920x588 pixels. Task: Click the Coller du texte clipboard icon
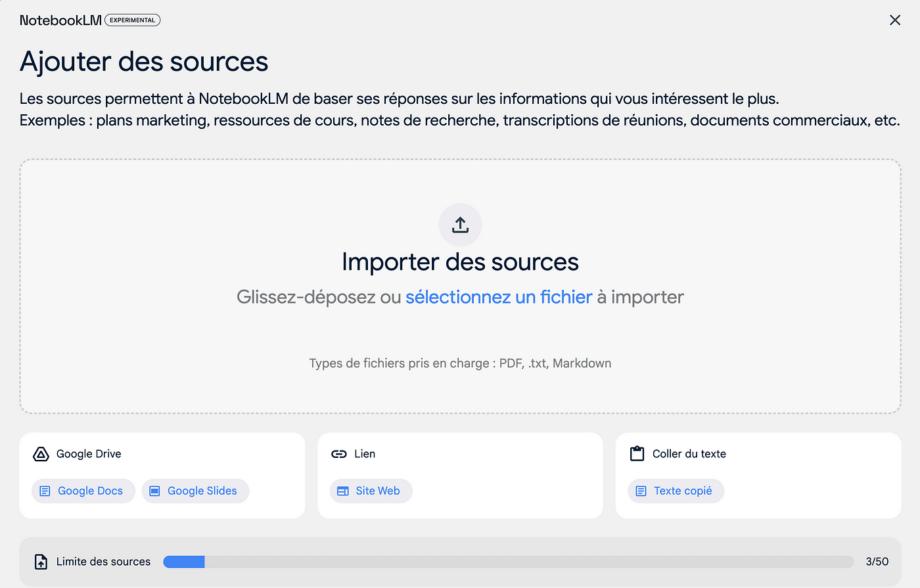[x=637, y=453]
